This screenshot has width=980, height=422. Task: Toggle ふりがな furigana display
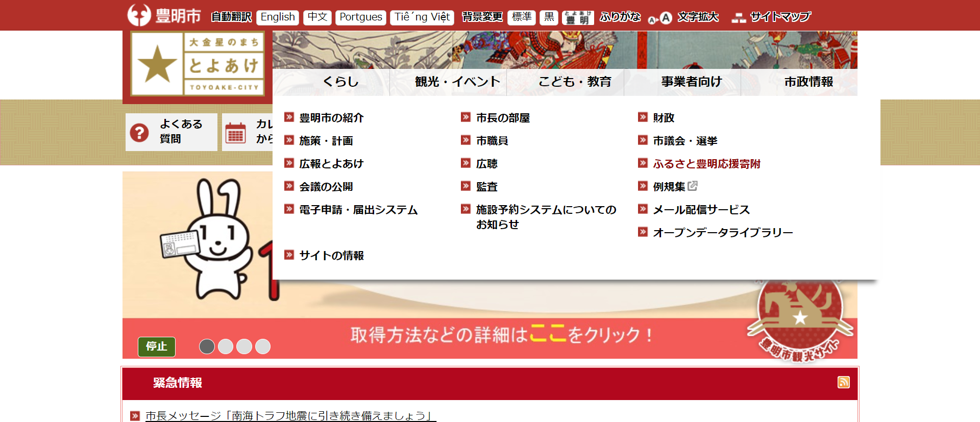(x=620, y=17)
